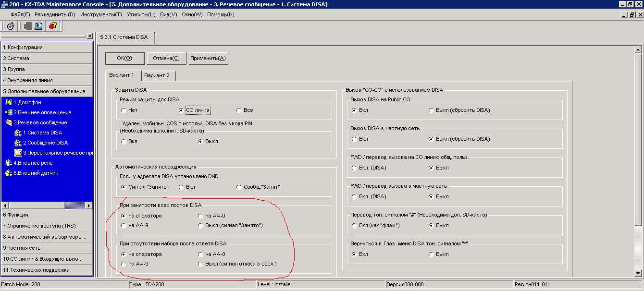Close the left navigation panel

(89, 36)
